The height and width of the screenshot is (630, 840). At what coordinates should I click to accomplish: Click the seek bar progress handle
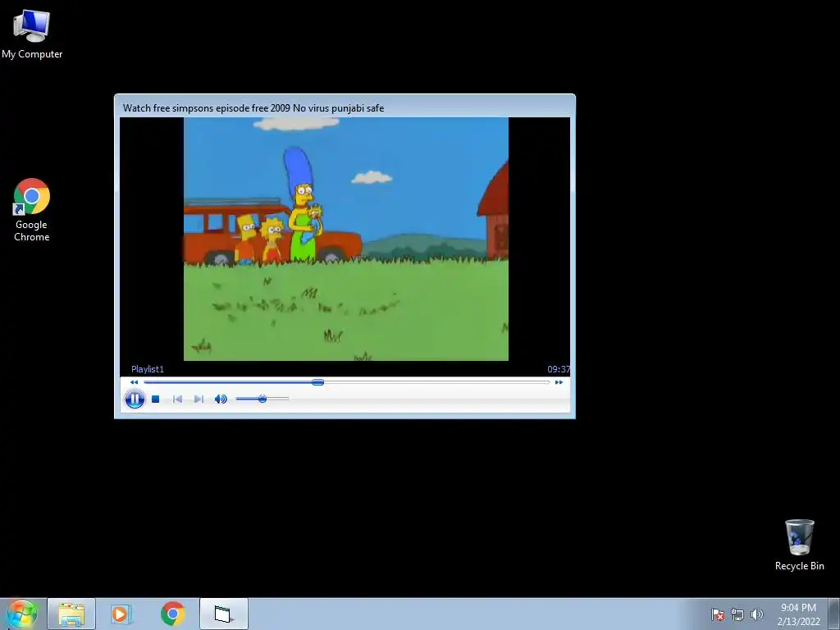coord(317,382)
